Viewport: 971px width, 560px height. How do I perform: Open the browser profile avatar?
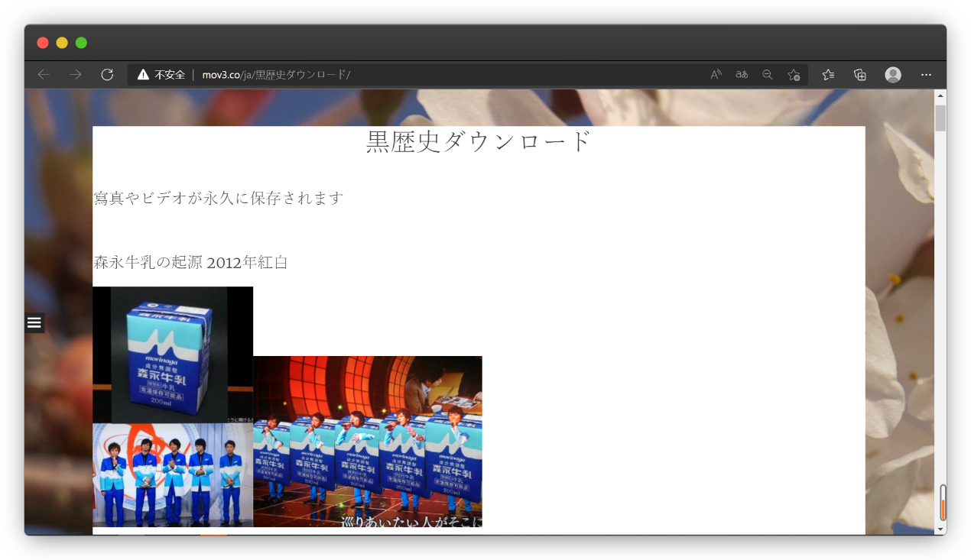point(893,75)
